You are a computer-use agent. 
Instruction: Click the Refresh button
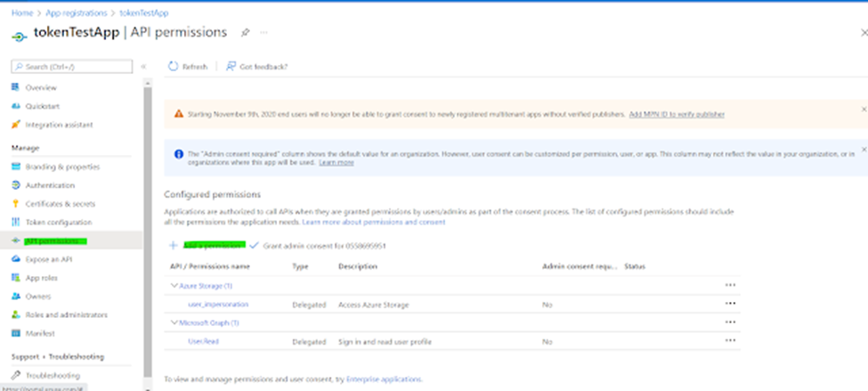[x=188, y=67]
